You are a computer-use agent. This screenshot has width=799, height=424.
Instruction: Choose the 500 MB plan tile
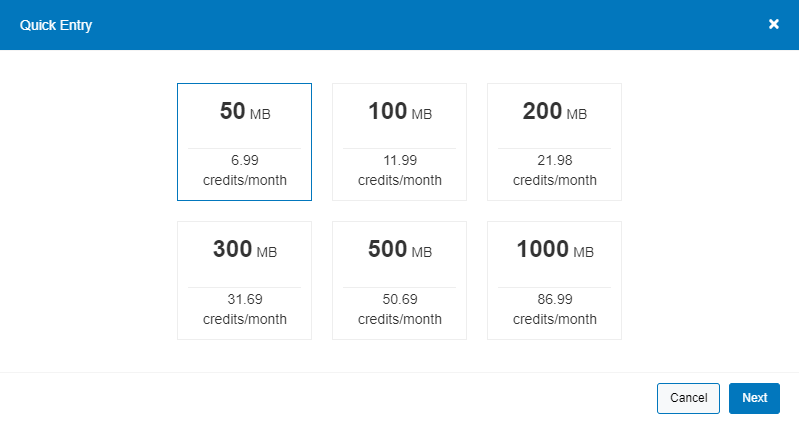tap(400, 280)
